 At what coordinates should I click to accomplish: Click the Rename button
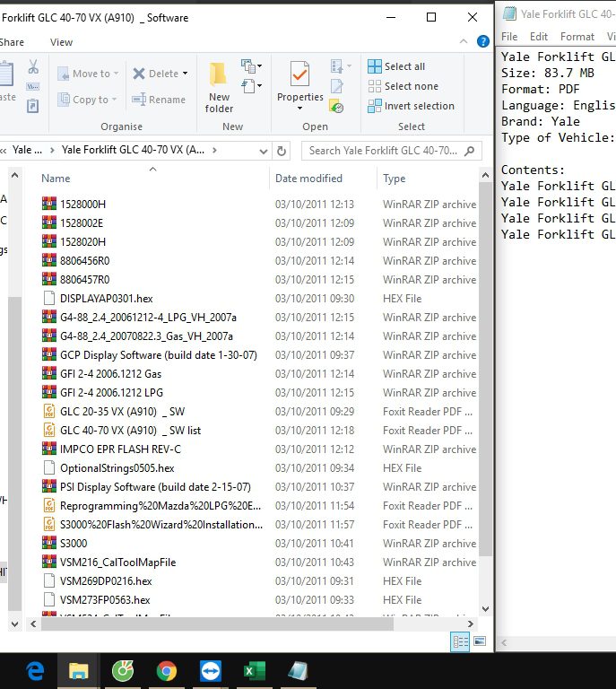coord(159,100)
